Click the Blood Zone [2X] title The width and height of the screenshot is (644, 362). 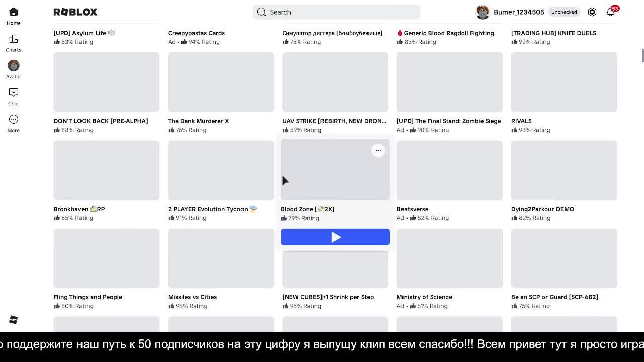[307, 209]
